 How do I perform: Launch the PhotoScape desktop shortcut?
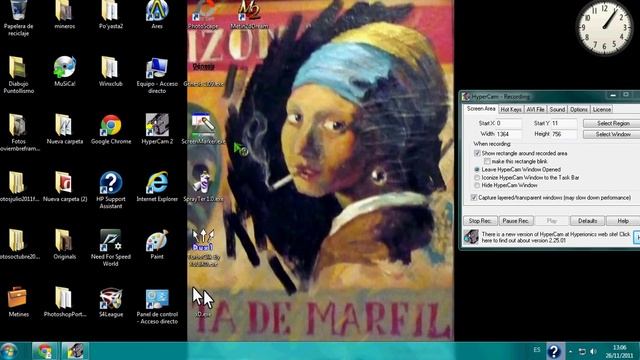(x=203, y=15)
